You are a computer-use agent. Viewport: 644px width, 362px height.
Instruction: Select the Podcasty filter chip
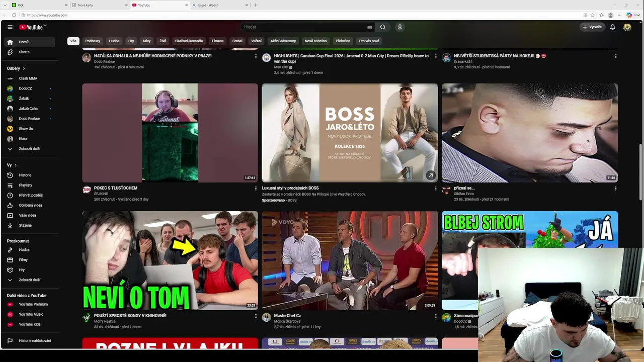(93, 41)
